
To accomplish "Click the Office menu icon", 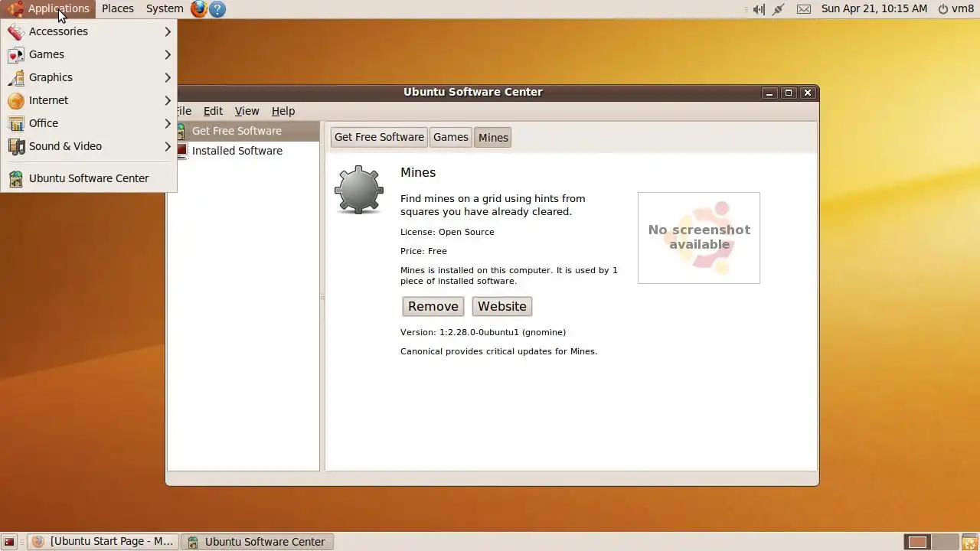I will point(16,123).
